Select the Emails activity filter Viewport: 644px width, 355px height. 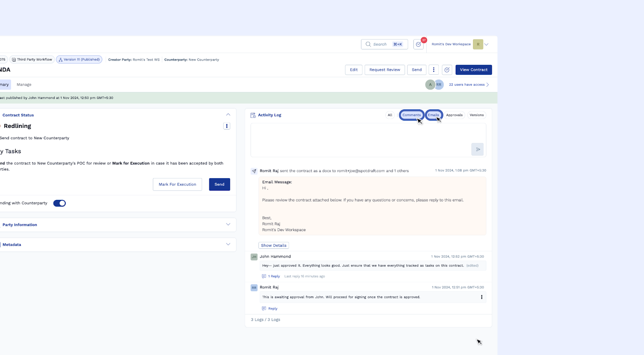[433, 115]
